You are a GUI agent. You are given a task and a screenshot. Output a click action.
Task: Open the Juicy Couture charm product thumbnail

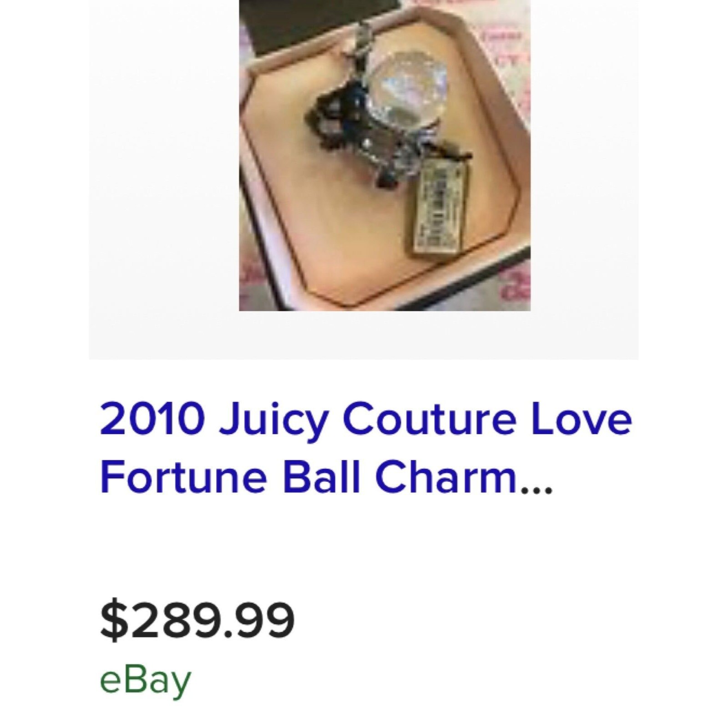(x=384, y=155)
